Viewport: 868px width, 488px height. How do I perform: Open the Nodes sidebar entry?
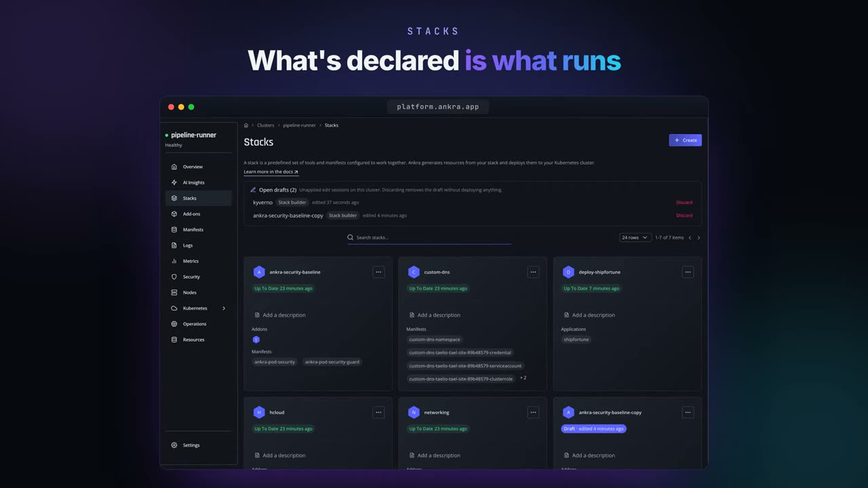coord(198,293)
